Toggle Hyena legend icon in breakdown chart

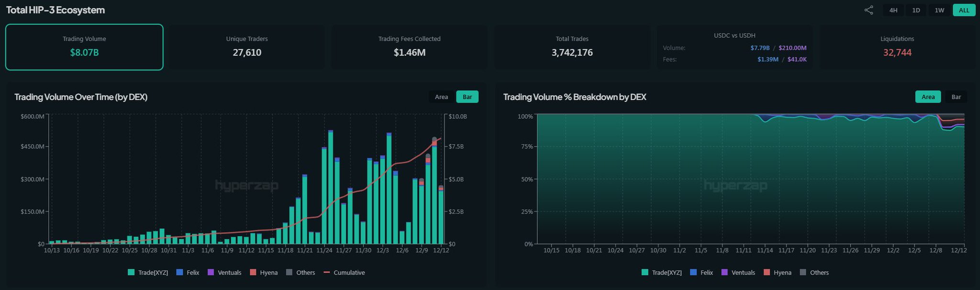click(x=767, y=272)
